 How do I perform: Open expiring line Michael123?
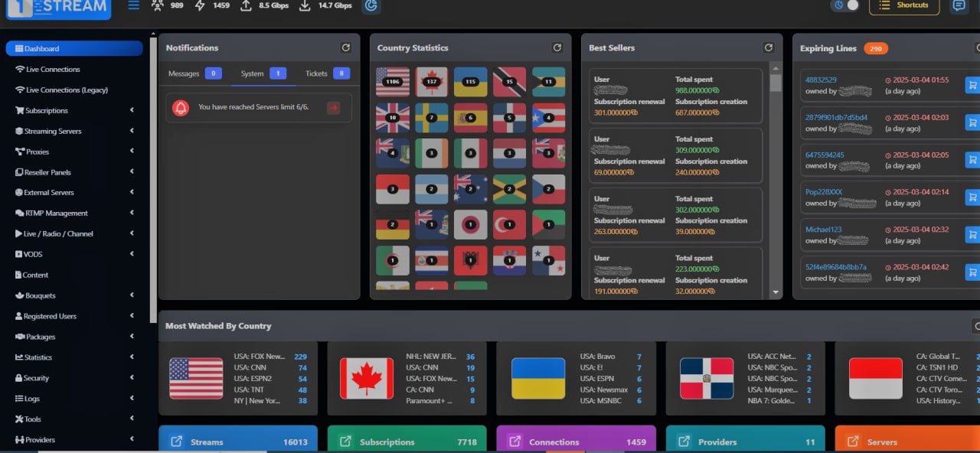point(823,230)
